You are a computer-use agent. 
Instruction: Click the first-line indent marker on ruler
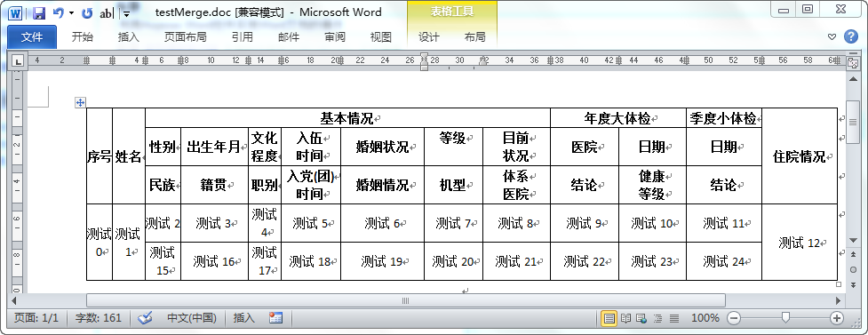pos(424,57)
